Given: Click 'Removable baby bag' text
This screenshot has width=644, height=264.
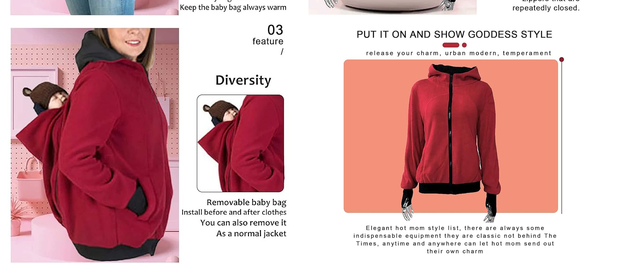Looking at the screenshot, I should click(x=246, y=202).
